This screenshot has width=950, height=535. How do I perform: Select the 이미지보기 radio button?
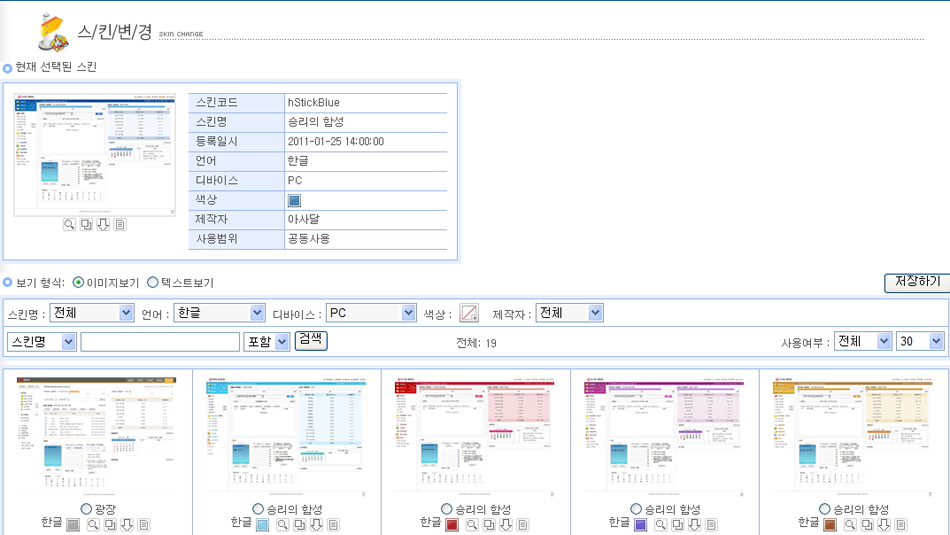coord(79,283)
